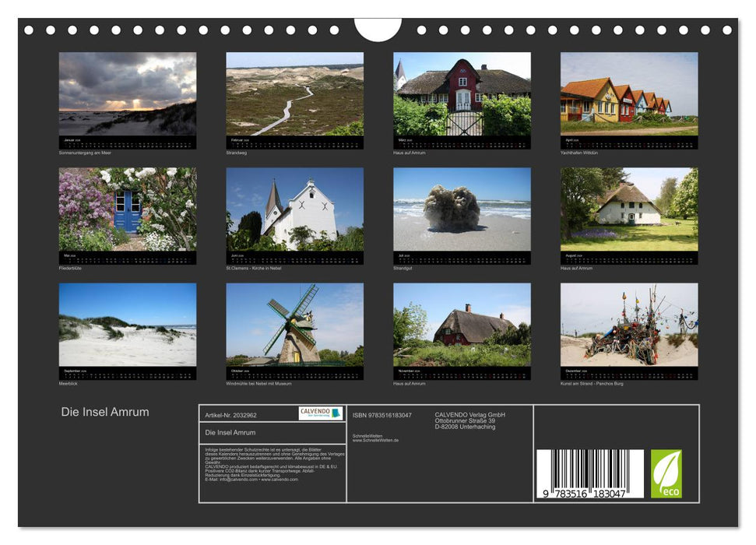
Task: Open the www.SchnelleWelten.de link
Action: pyautogui.click(x=374, y=439)
